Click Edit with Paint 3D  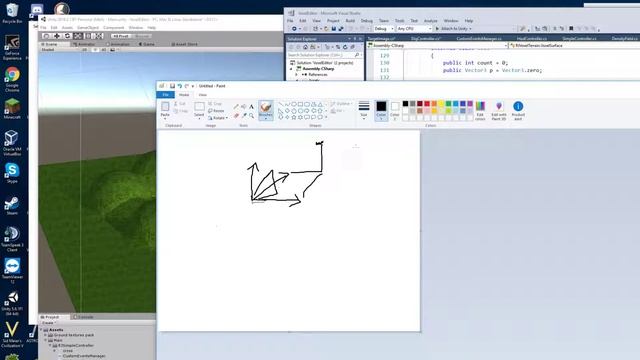pos(499,110)
